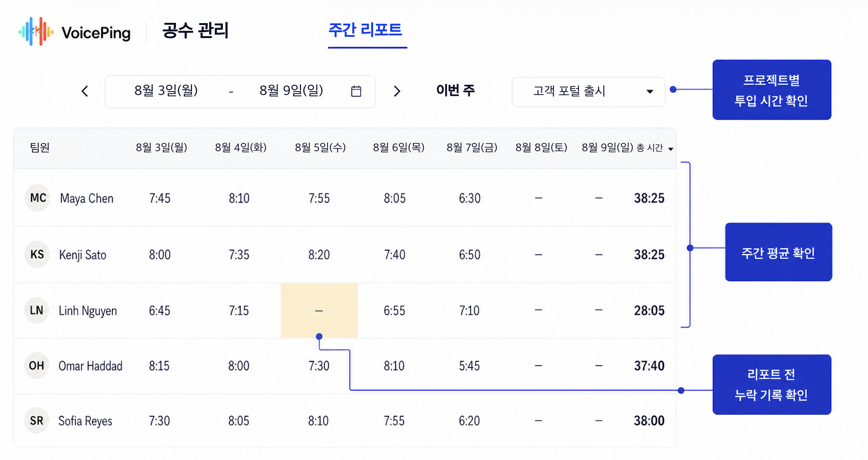Screen dimensions: 868x460
Task: Switch to the 주간 리포트 tab
Action: 365,30
